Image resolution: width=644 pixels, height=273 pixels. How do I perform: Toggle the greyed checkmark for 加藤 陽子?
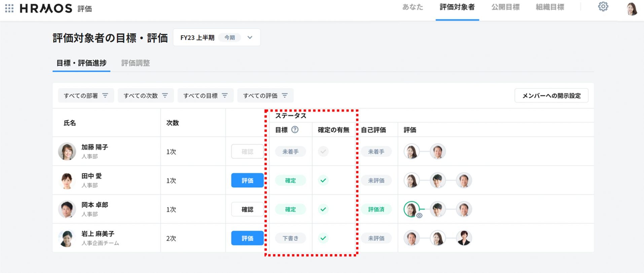tap(323, 151)
